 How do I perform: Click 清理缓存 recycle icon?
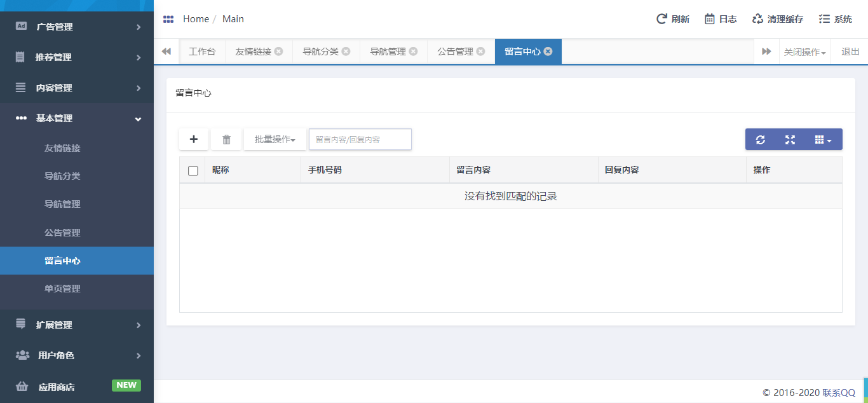pos(757,19)
